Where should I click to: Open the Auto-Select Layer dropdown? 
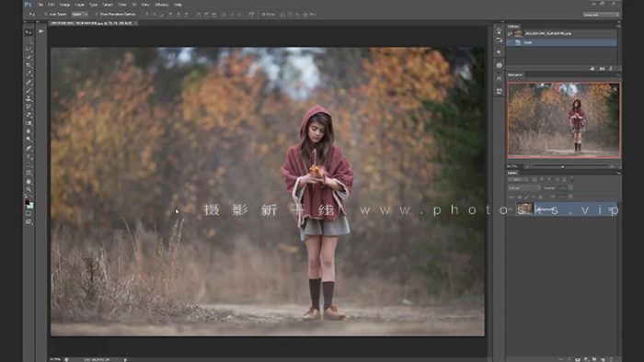click(x=79, y=15)
